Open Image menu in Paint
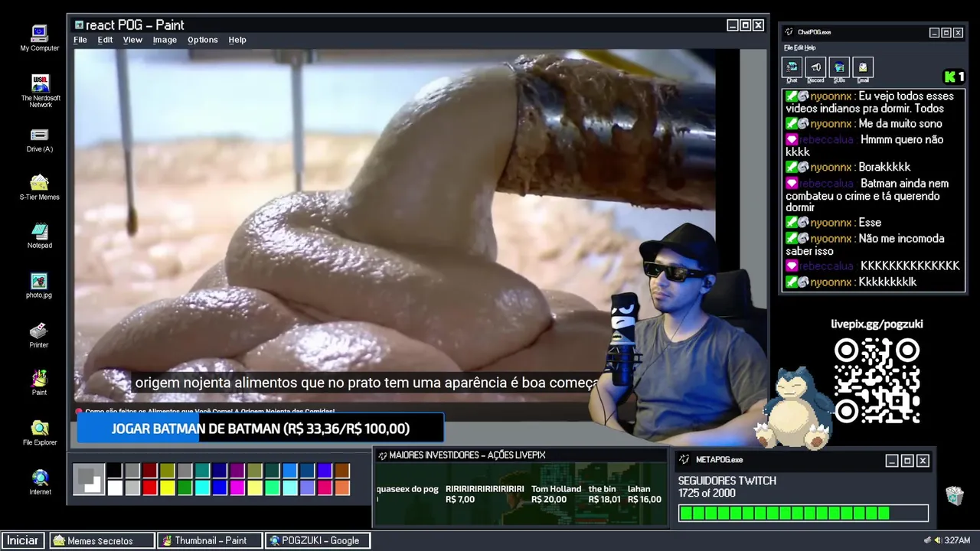This screenshot has height=551, width=980. coord(165,40)
